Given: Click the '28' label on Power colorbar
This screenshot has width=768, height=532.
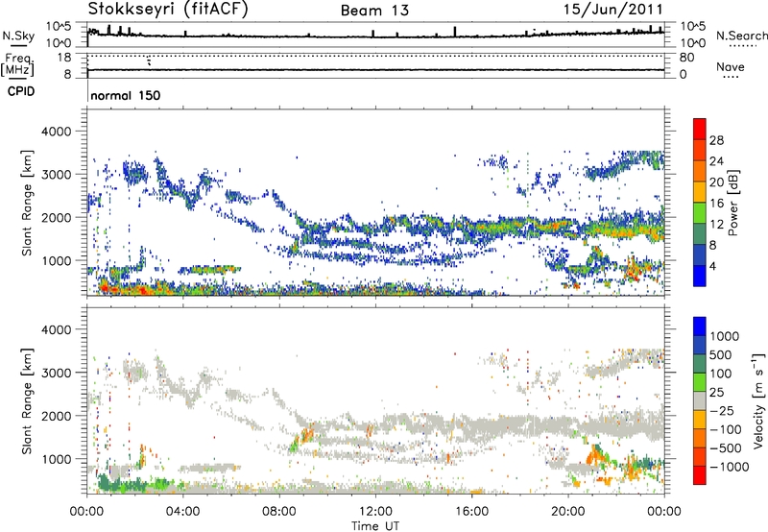Looking at the screenshot, I should [x=716, y=140].
